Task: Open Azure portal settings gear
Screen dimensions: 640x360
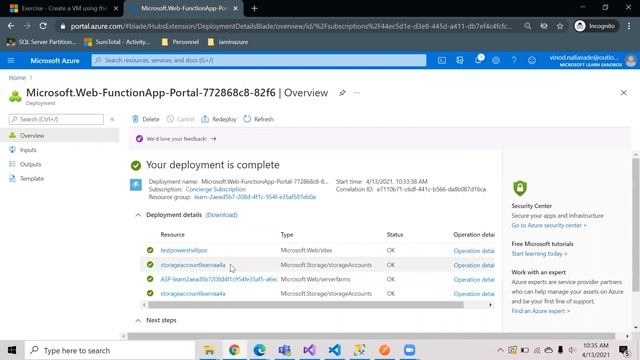Action: click(x=496, y=60)
